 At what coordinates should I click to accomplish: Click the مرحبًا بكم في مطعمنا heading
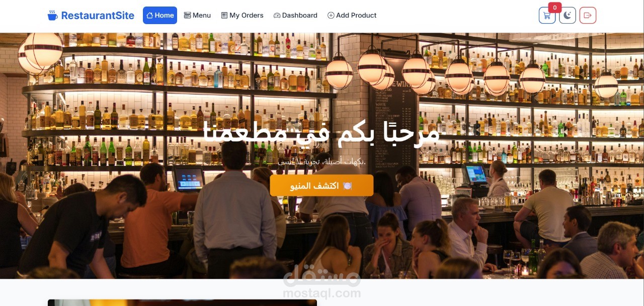pyautogui.click(x=322, y=133)
